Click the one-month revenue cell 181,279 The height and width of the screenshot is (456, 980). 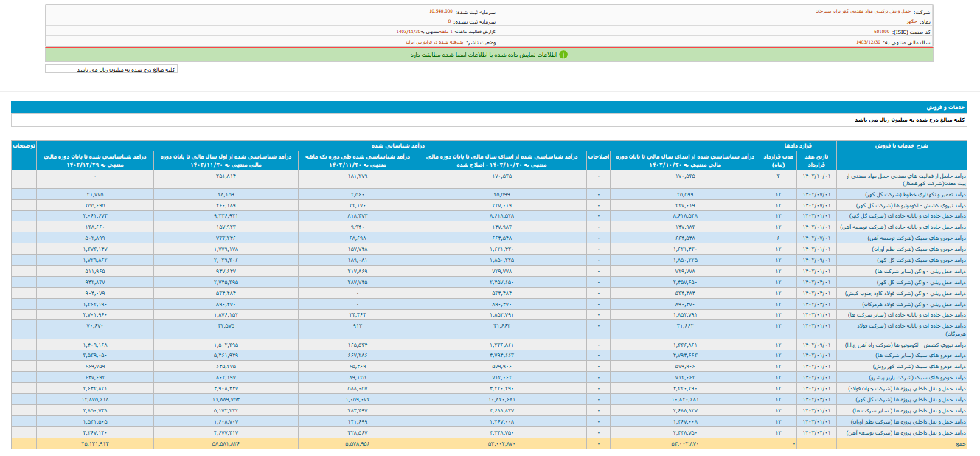click(x=358, y=176)
